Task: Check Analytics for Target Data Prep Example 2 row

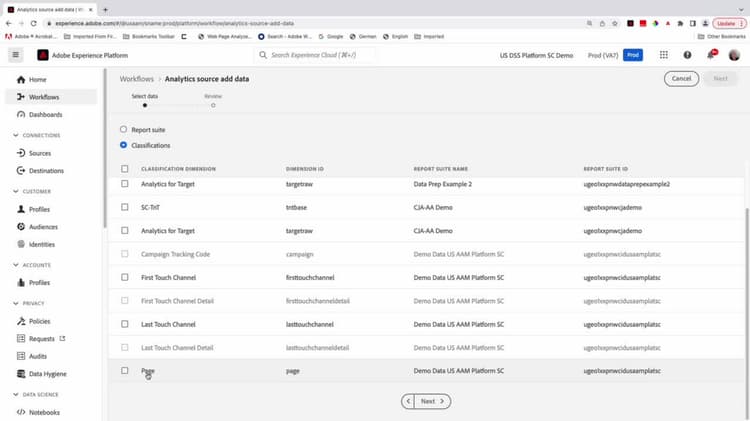Action: pos(125,184)
